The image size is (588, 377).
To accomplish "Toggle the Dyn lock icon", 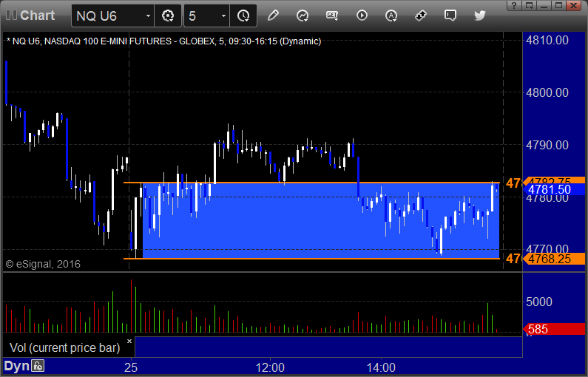I will [38, 365].
